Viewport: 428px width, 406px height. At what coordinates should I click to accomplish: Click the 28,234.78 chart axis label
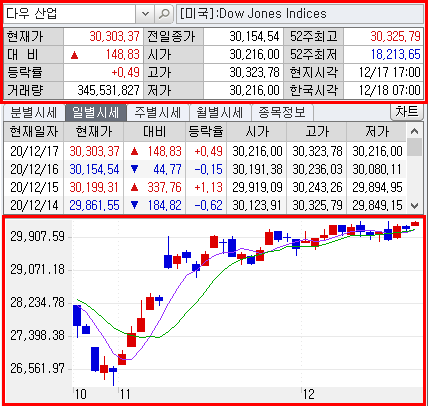[37, 303]
